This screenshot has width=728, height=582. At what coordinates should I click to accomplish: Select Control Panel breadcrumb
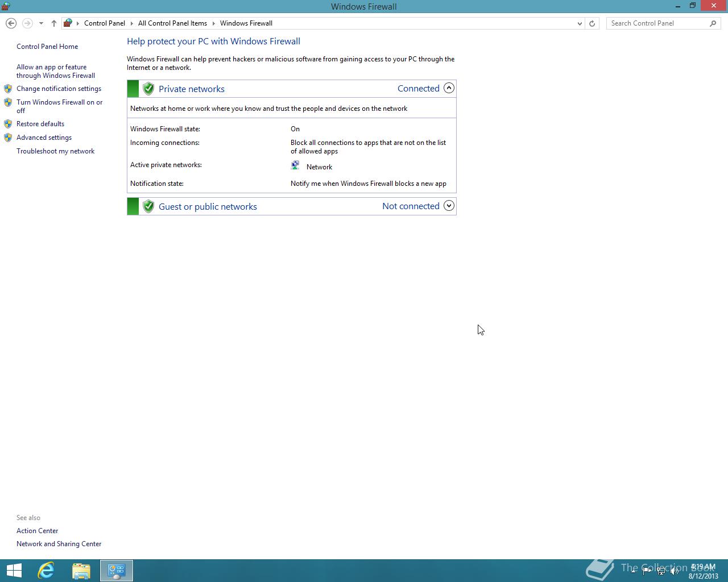[x=105, y=23]
